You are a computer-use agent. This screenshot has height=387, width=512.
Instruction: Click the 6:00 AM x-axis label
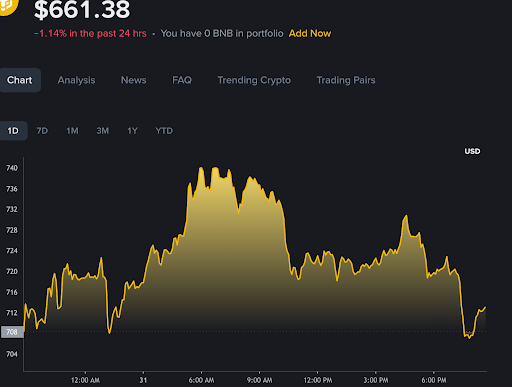[201, 380]
